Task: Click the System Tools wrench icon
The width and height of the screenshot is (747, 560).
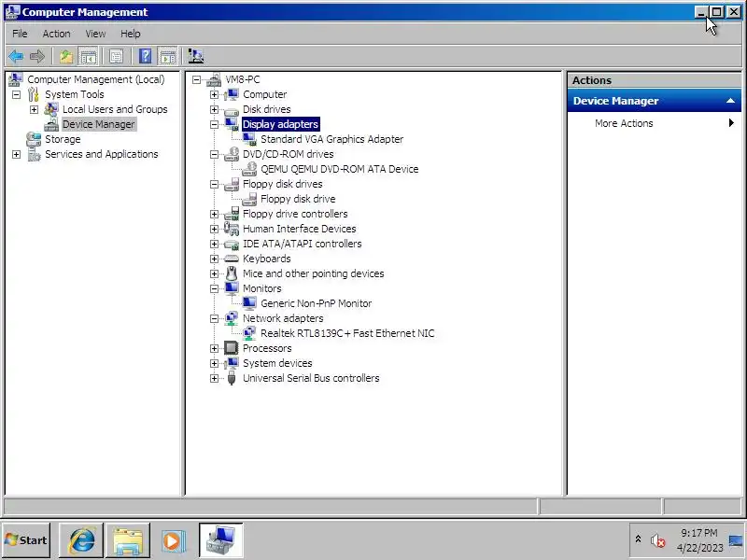Action: coord(34,94)
